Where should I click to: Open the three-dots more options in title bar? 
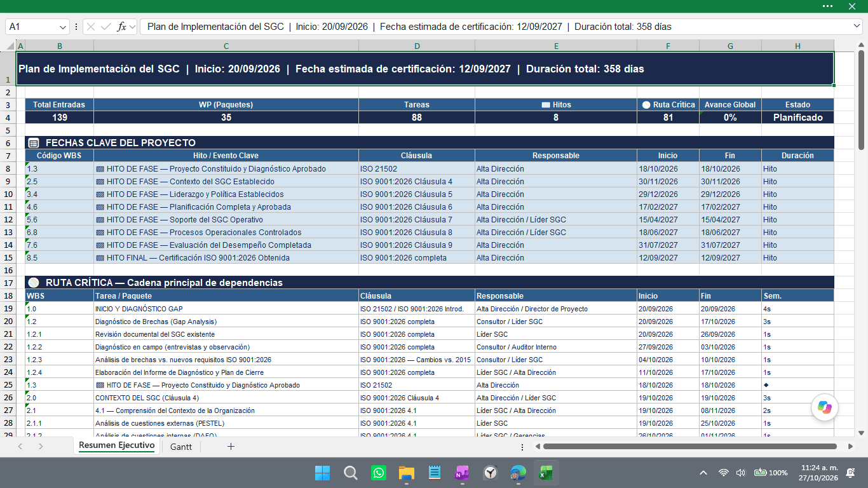[827, 6]
